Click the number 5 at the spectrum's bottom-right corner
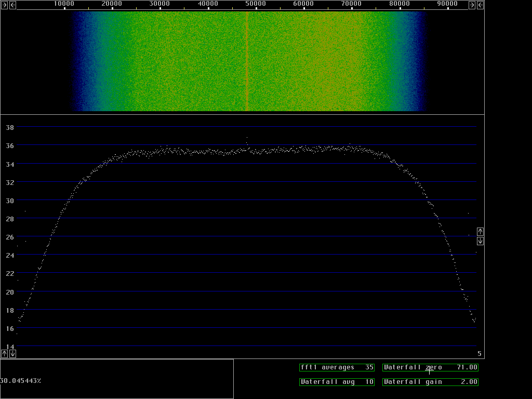Viewport: 532px width, 399px height. pos(480,354)
